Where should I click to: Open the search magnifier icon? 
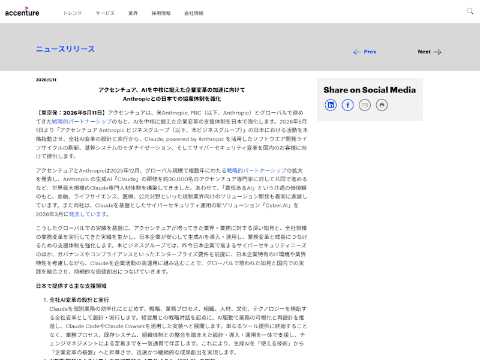tap(470, 11)
